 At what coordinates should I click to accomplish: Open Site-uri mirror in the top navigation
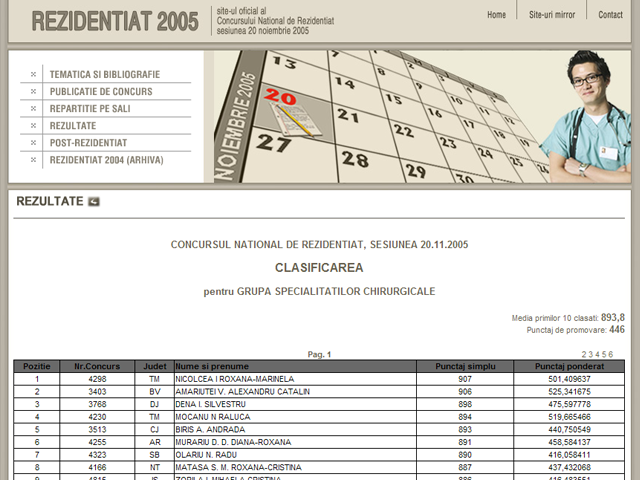click(x=552, y=15)
